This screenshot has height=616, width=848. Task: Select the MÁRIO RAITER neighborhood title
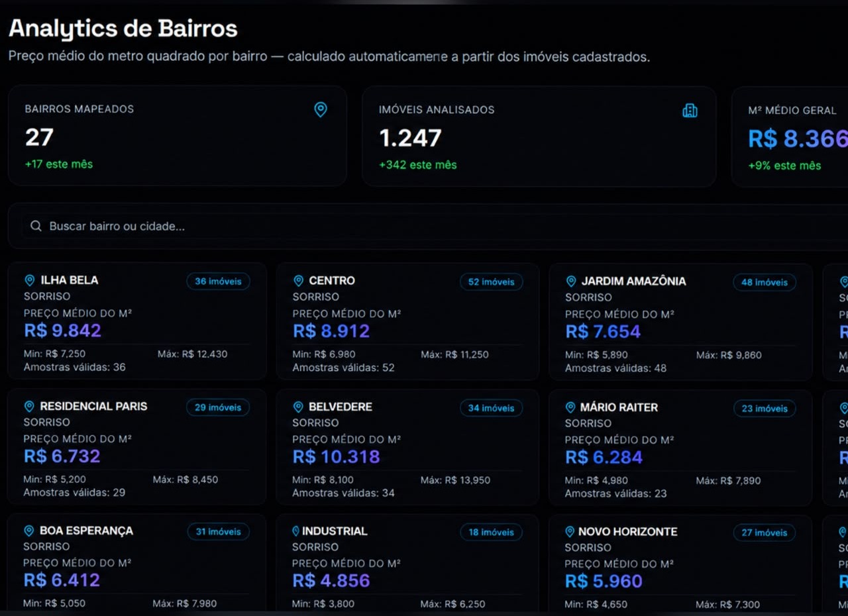pyautogui.click(x=619, y=407)
